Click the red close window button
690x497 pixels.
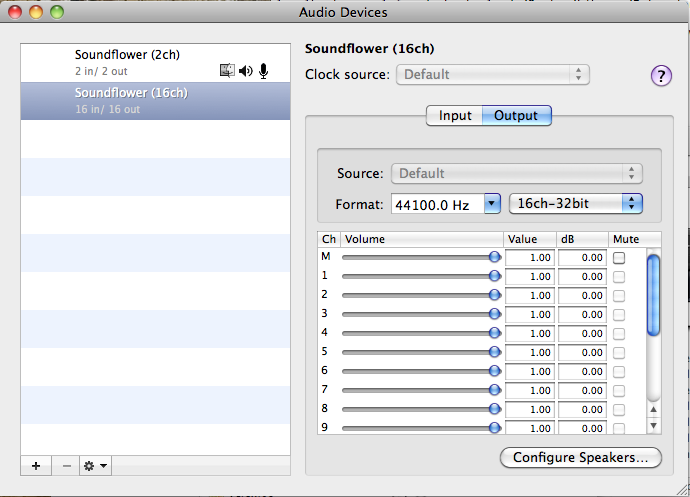pos(15,12)
